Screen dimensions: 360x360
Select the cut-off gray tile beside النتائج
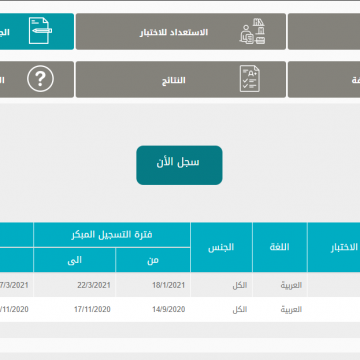click(324, 79)
